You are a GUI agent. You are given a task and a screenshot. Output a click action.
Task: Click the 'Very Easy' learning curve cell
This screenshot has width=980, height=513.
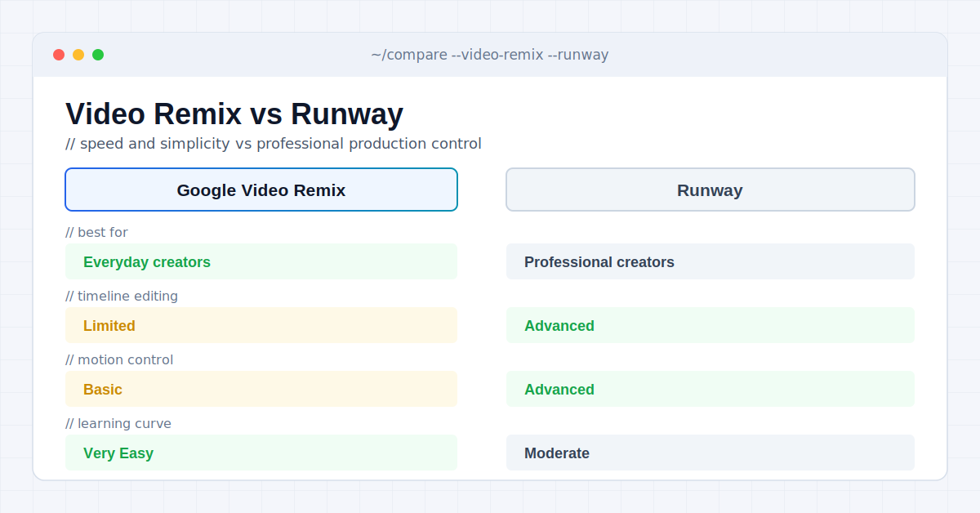click(261, 453)
